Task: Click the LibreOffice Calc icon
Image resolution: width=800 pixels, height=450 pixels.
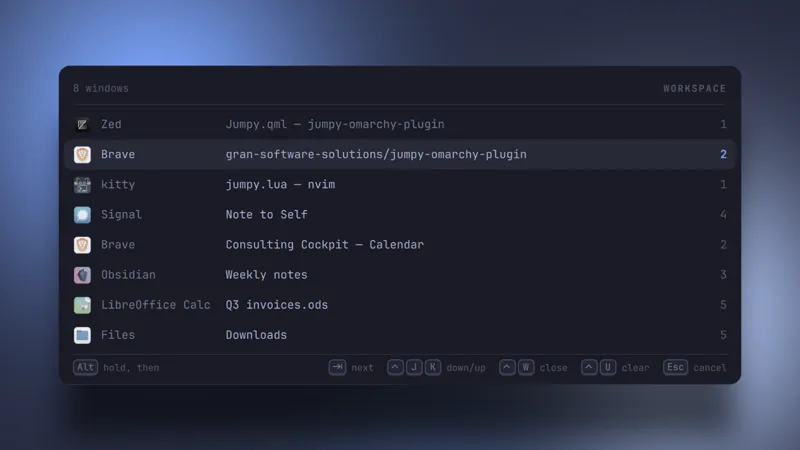Action: tap(82, 305)
